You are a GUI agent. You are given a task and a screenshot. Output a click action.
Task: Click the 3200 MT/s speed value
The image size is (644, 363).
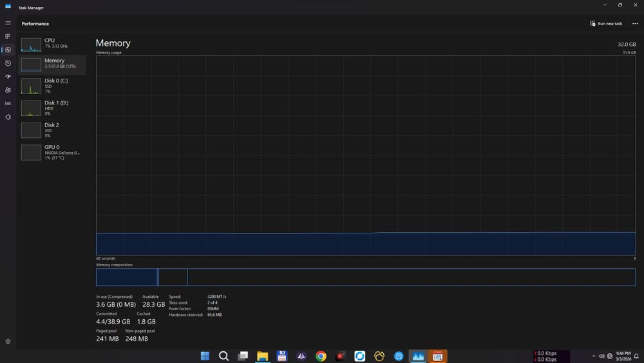216,297
